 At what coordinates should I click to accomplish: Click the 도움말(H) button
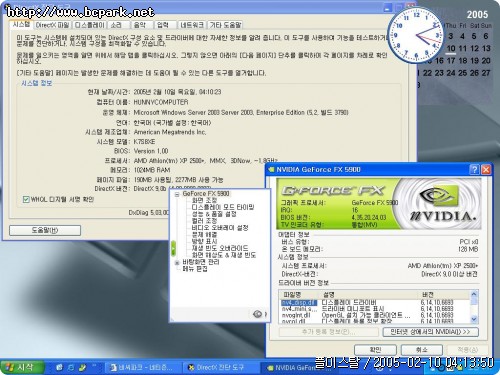pos(45,230)
